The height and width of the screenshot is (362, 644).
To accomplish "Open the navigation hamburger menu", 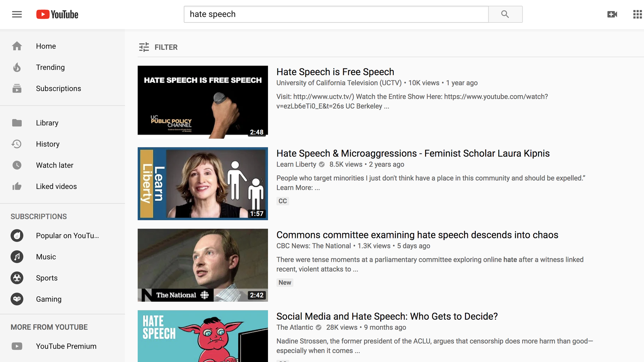I will coord(17,14).
